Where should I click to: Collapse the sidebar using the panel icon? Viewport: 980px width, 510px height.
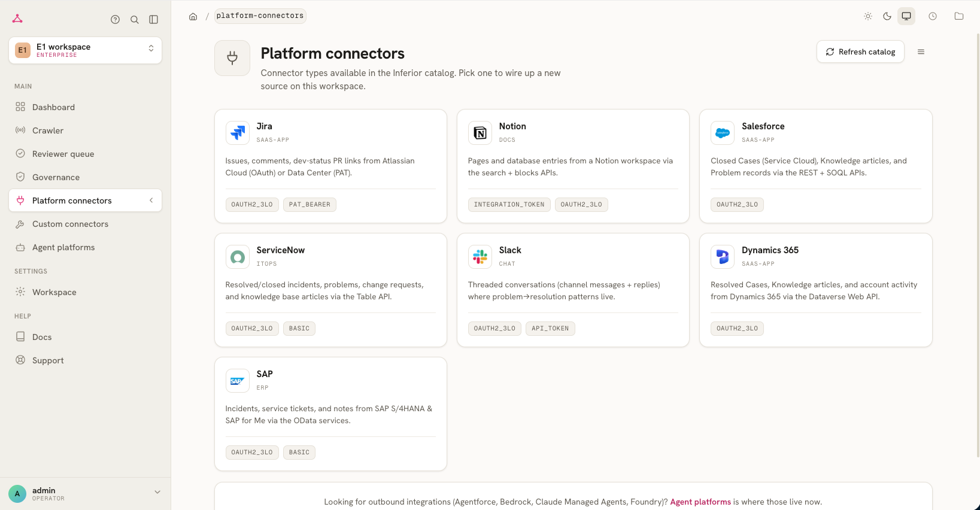click(154, 20)
